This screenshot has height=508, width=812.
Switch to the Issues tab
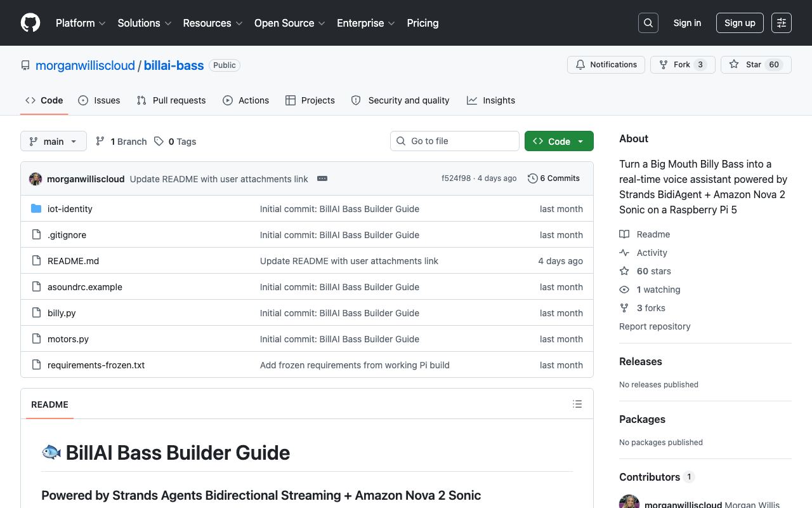99,100
